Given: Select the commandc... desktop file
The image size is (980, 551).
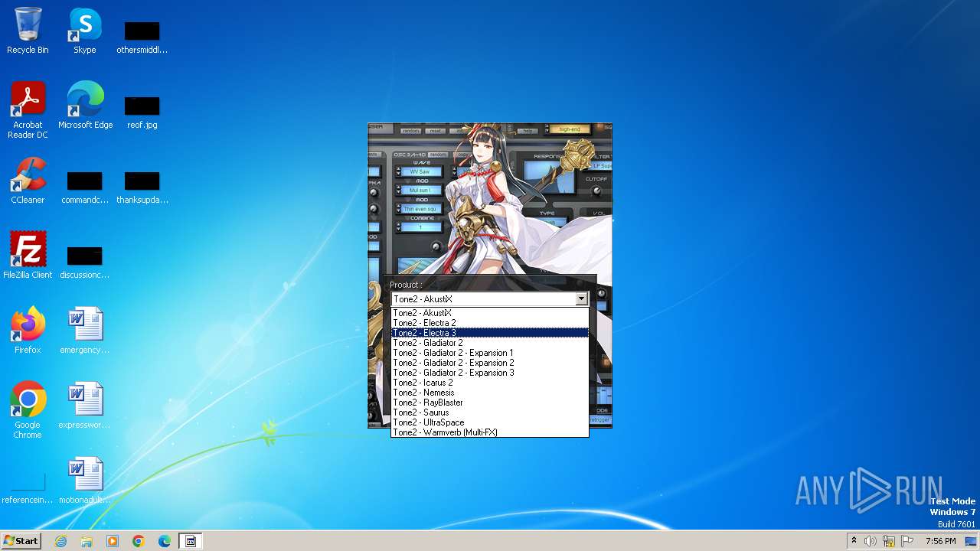Looking at the screenshot, I should (x=85, y=187).
